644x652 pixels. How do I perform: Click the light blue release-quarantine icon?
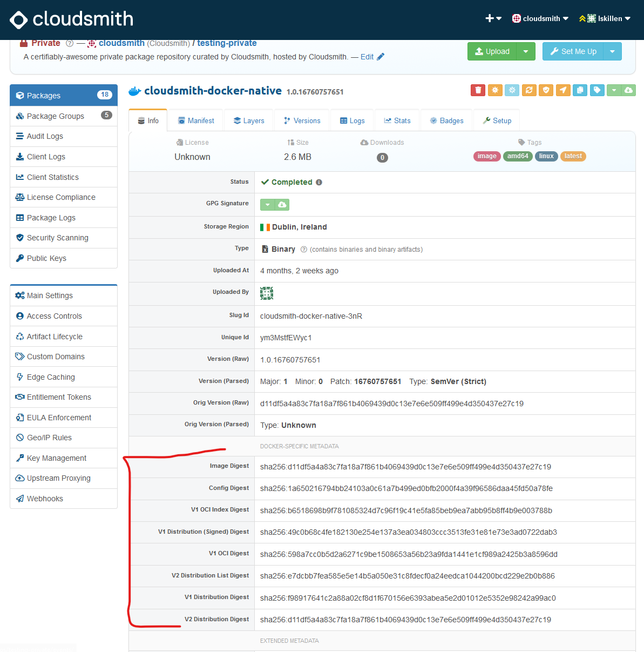pos(512,90)
